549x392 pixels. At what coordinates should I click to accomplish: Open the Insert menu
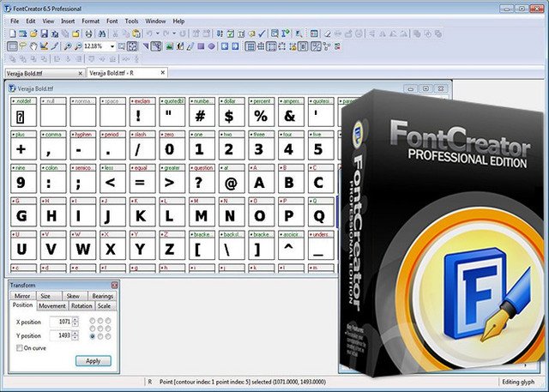tap(68, 21)
